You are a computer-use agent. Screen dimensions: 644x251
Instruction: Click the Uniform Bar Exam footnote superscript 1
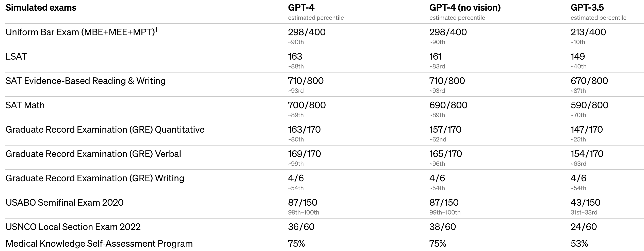point(156,30)
